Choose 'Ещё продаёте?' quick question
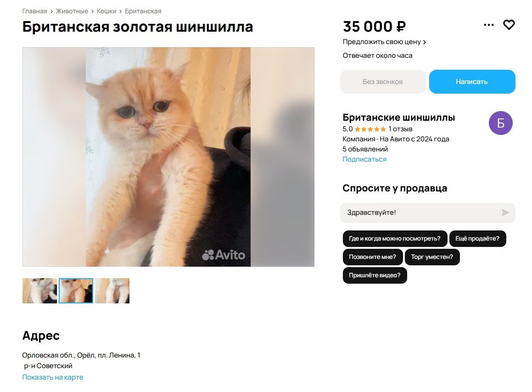The height and width of the screenshot is (392, 532). click(477, 239)
